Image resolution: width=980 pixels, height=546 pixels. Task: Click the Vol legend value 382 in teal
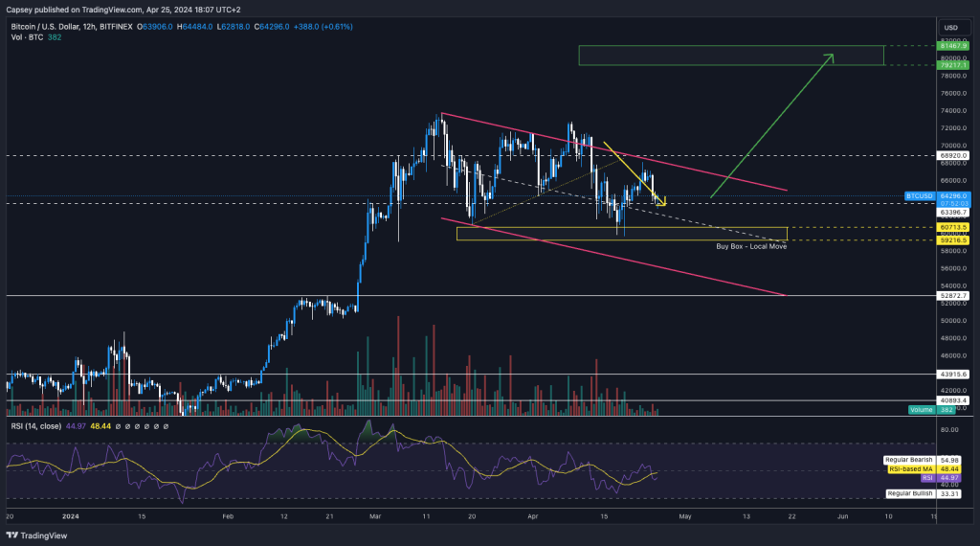(x=55, y=37)
